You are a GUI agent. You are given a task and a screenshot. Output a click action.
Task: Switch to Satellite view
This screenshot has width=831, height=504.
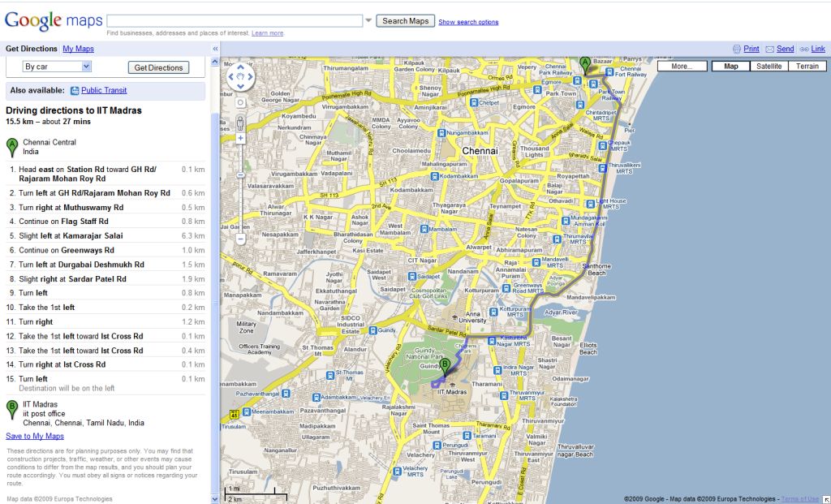coord(769,67)
